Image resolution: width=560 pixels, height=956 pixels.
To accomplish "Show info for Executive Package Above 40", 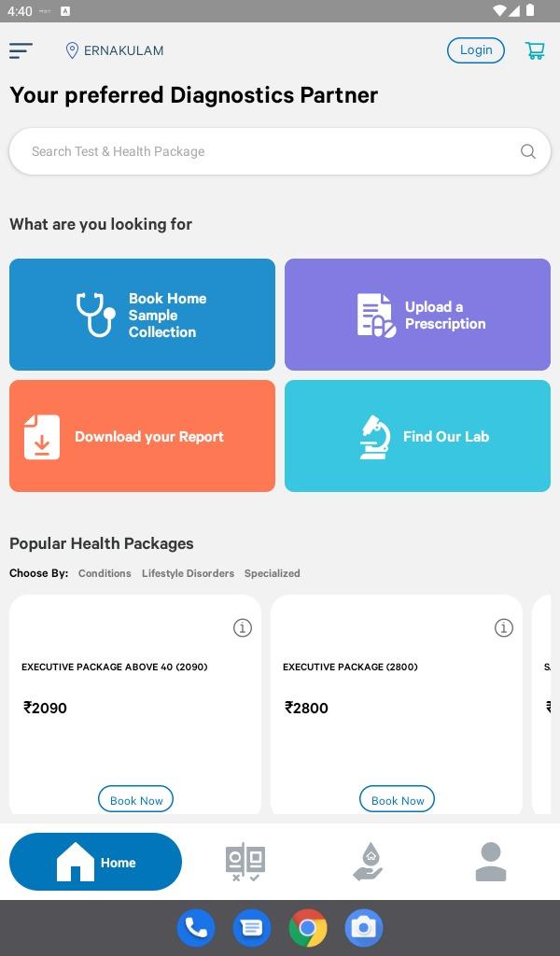I will click(243, 628).
